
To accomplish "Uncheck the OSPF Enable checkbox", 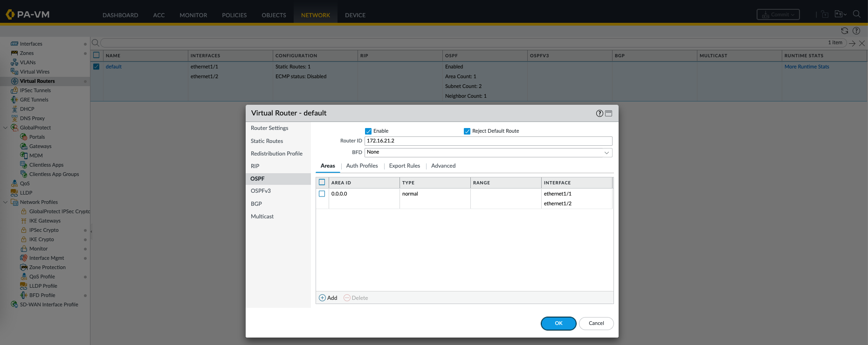I will coord(368,131).
